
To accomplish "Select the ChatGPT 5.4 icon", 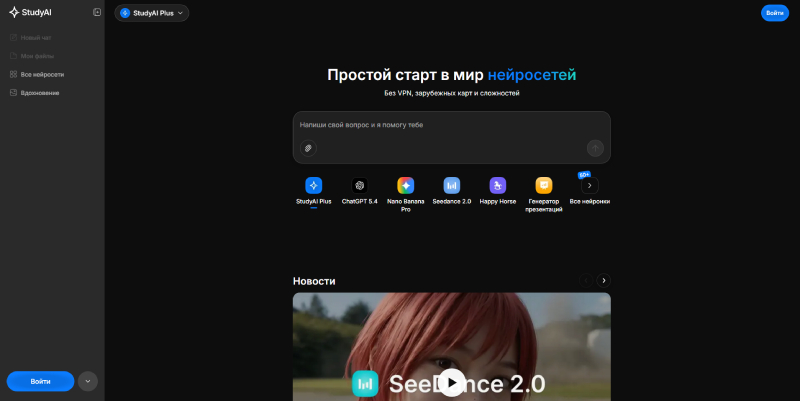I will 360,186.
